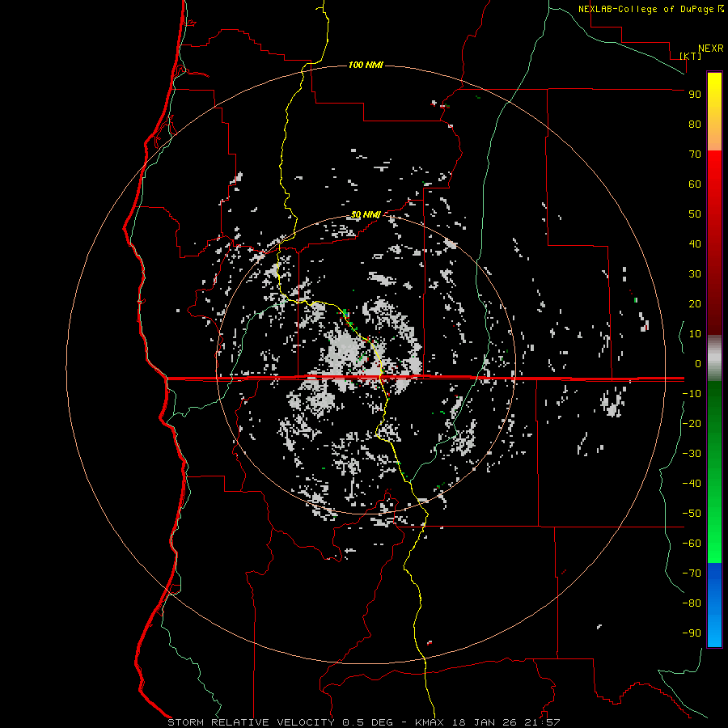
Task: Click the 0 value on velocity scale
Action: tap(698, 364)
